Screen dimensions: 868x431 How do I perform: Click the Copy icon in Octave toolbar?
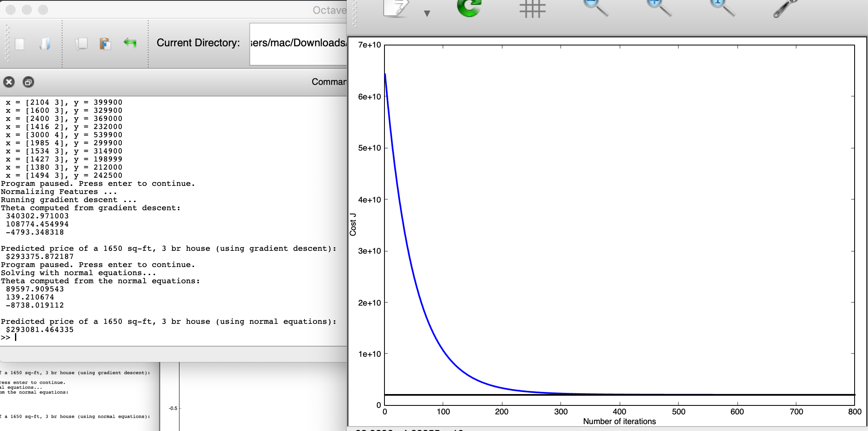click(x=81, y=43)
